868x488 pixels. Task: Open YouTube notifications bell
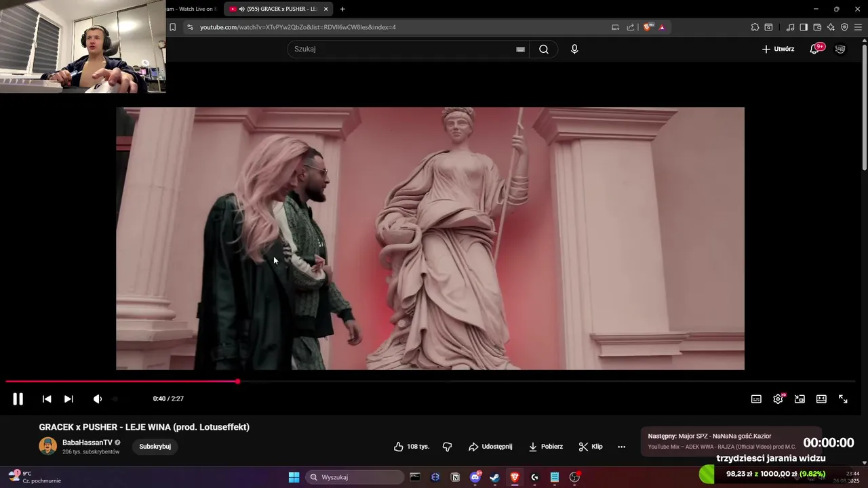[x=814, y=49]
